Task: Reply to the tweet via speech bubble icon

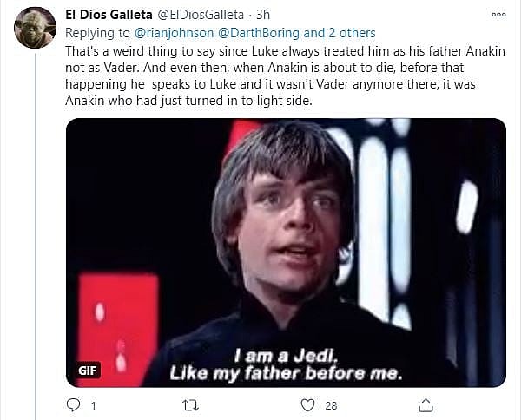Action: [x=74, y=404]
